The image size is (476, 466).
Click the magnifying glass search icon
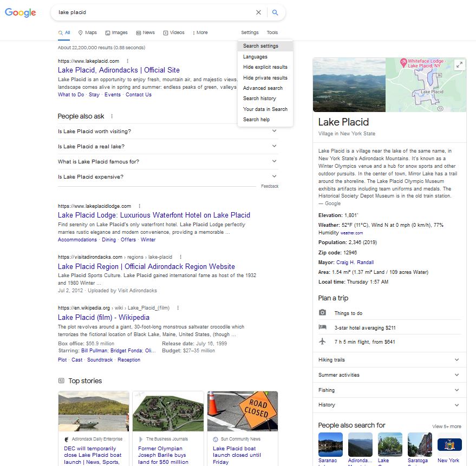pyautogui.click(x=276, y=12)
